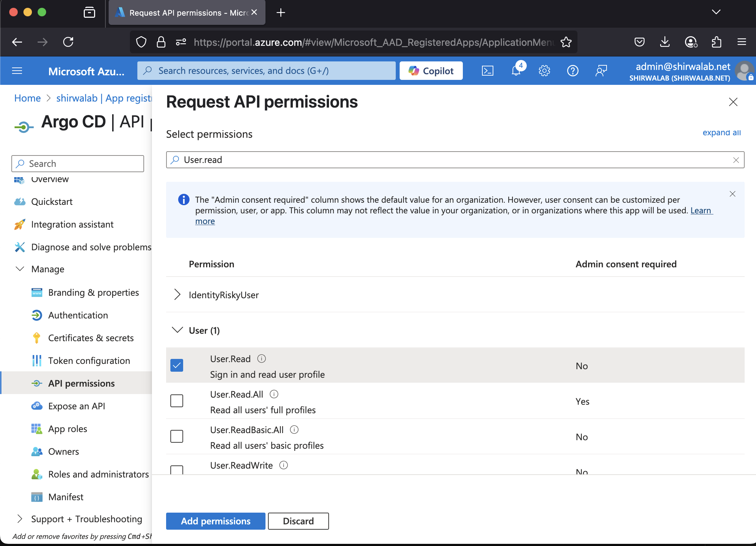Follow the Learn more link
The image size is (756, 546).
click(701, 211)
